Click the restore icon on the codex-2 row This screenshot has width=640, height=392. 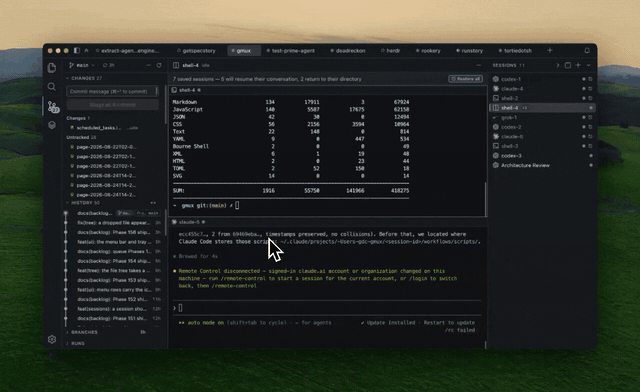[x=590, y=127]
